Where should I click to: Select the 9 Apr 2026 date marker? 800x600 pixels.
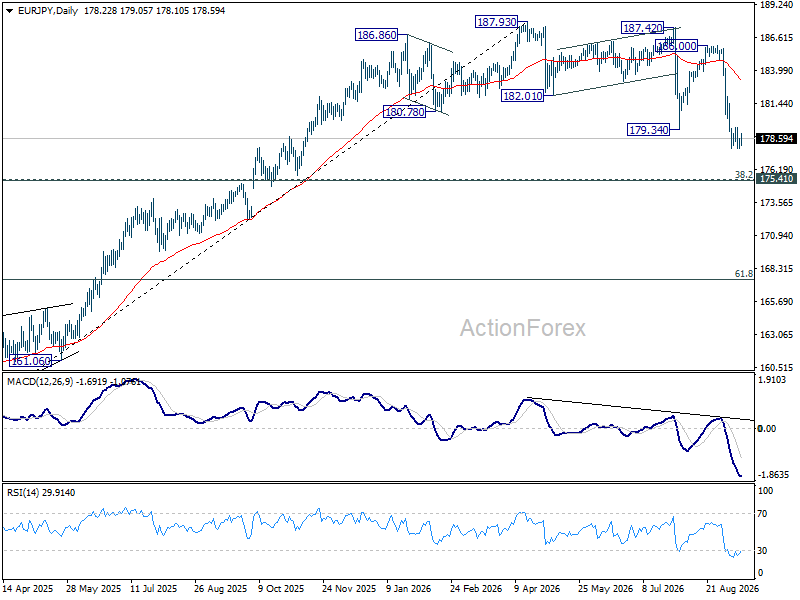[537, 588]
